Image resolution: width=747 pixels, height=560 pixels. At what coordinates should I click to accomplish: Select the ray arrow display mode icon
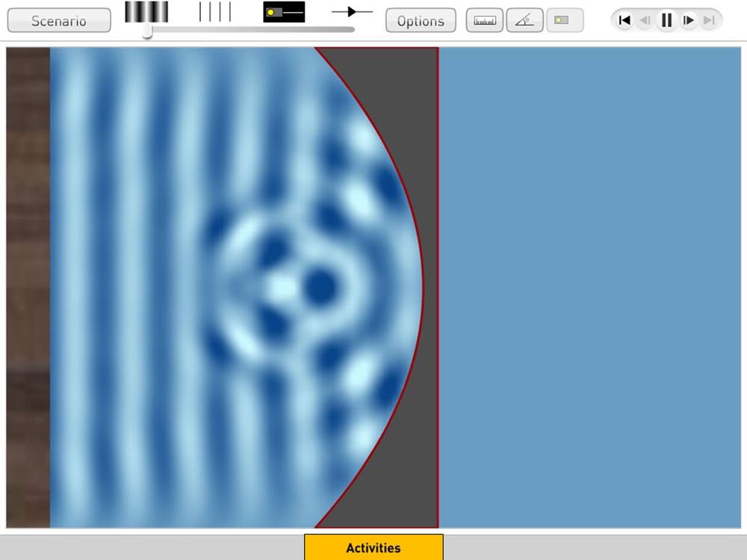pos(352,11)
